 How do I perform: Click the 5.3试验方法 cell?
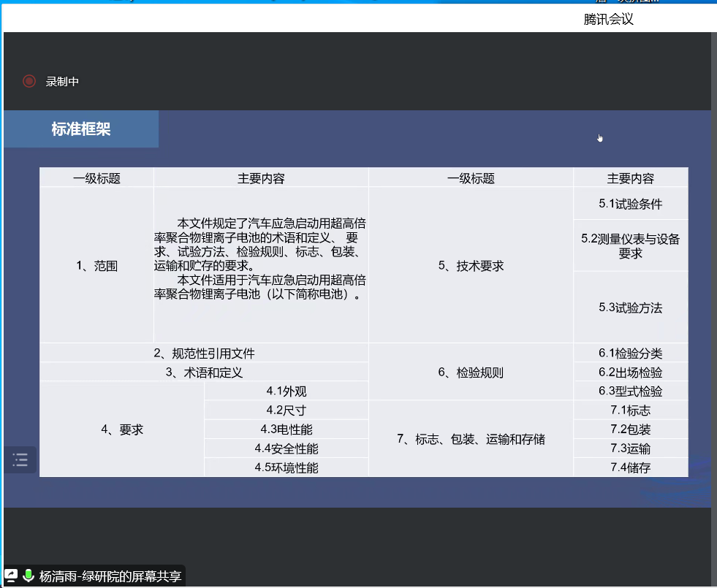point(630,308)
